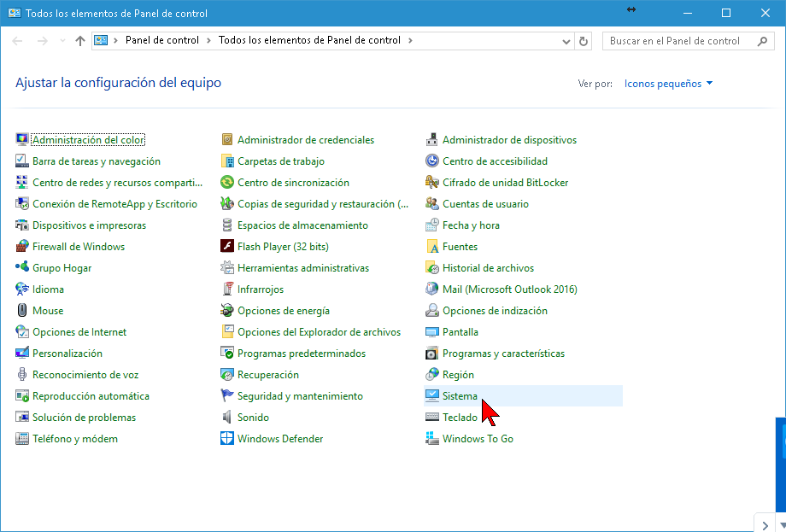Open the Administración del color icon
This screenshot has width=786, height=532.
[x=22, y=140]
